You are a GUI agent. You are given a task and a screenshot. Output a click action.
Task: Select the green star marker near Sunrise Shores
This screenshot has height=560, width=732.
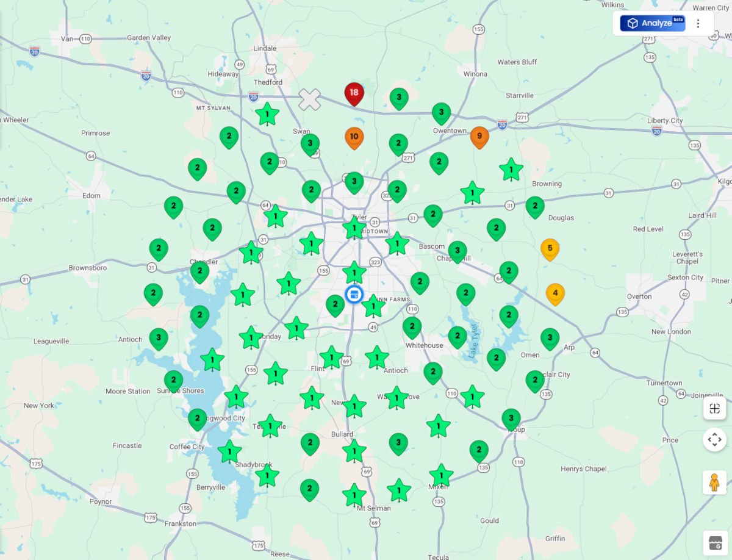tap(212, 360)
